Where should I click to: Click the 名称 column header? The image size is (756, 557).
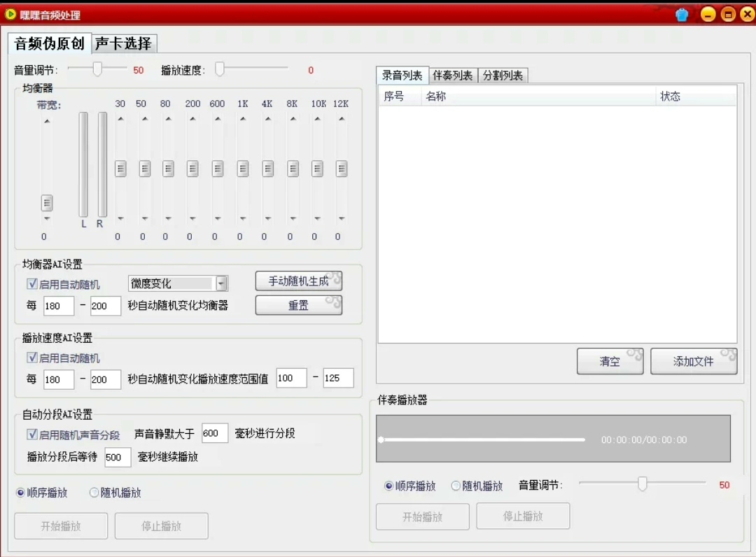tap(538, 96)
